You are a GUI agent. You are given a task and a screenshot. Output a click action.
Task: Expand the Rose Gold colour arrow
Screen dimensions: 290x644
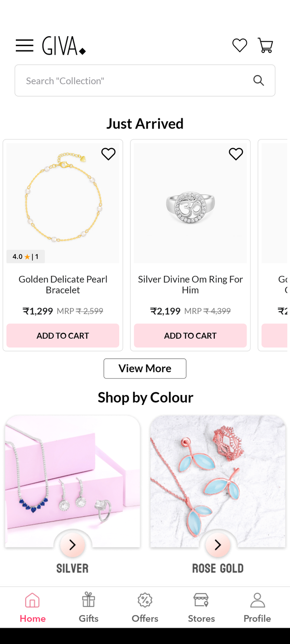click(217, 545)
